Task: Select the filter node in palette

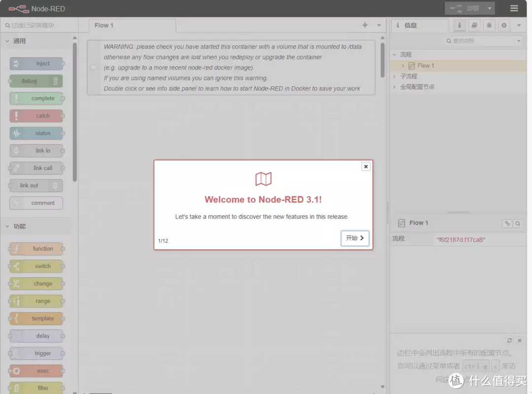Action: [36, 388]
